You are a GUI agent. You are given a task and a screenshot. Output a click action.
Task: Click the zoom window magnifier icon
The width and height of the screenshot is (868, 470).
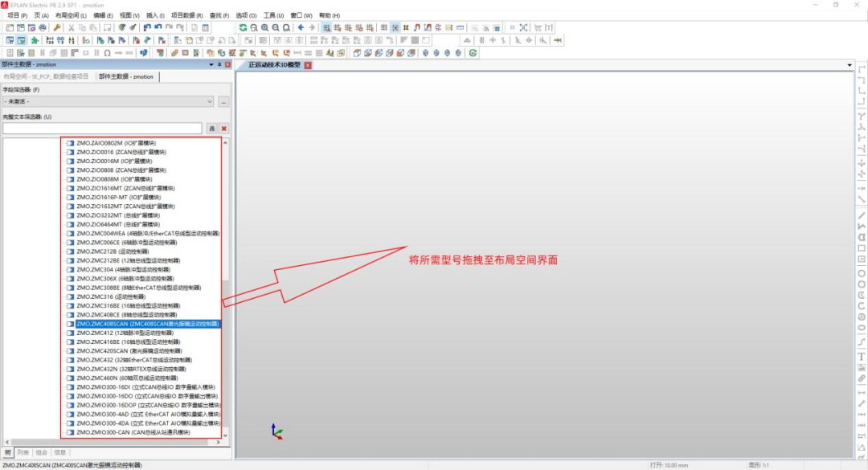pos(253,27)
